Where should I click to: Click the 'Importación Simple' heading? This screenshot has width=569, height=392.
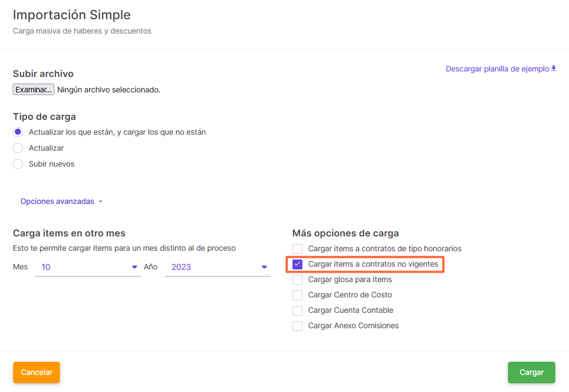click(72, 15)
